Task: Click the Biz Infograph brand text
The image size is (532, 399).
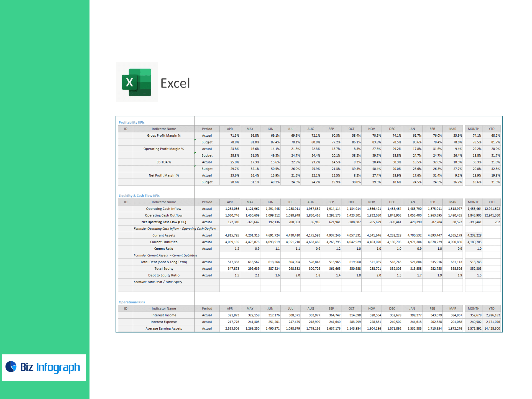Action: tap(50, 367)
